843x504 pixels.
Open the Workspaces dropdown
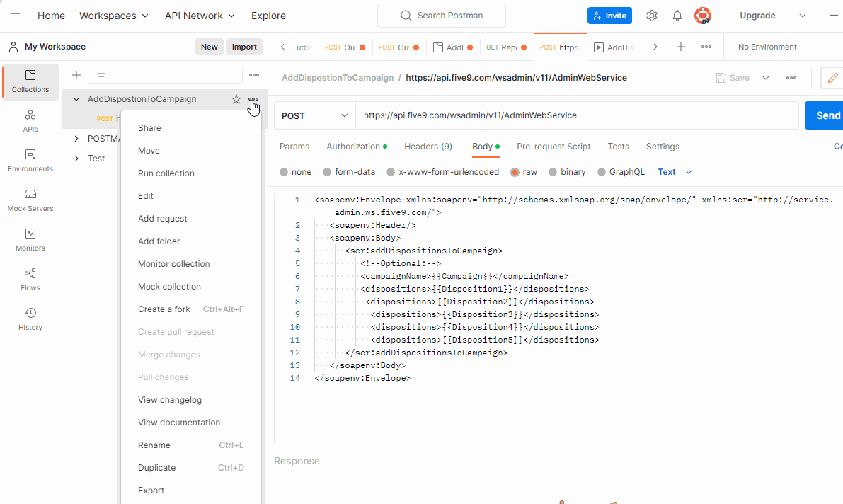pos(114,16)
